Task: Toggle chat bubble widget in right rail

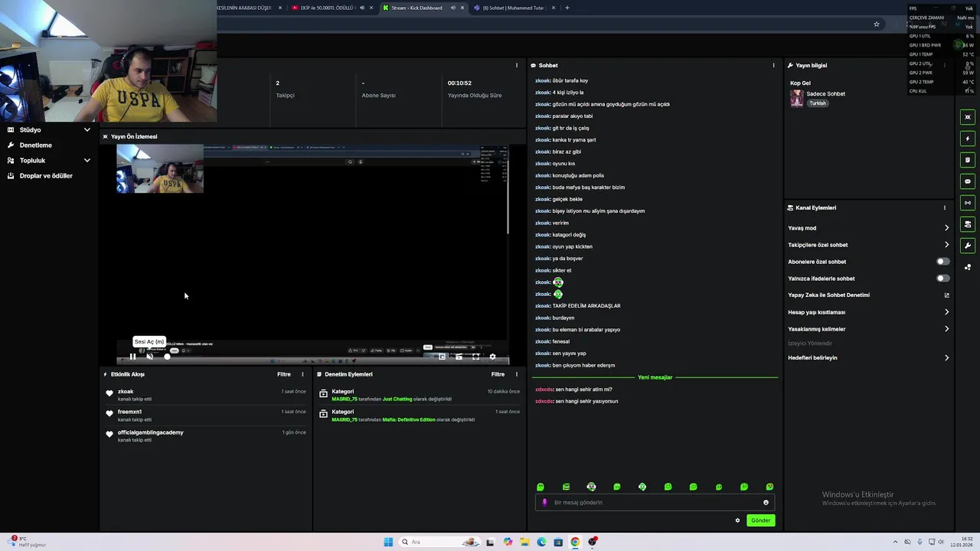Action: tap(968, 181)
